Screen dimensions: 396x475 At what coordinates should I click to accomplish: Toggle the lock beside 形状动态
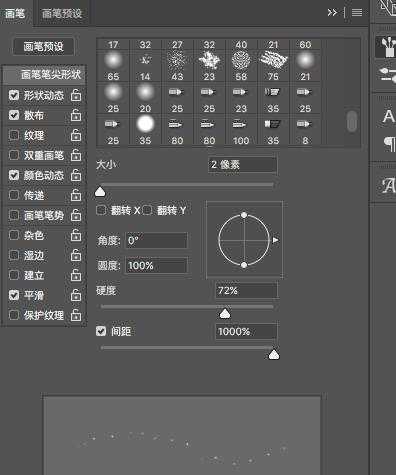(x=76, y=95)
